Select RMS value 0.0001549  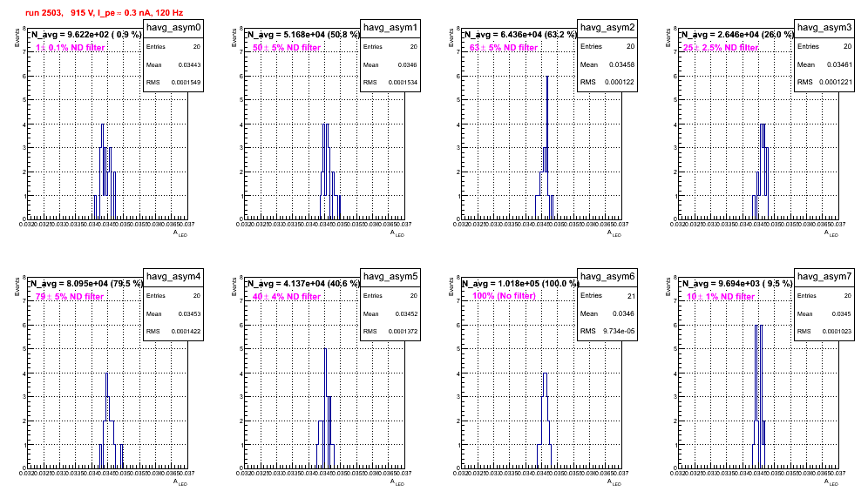[x=186, y=83]
